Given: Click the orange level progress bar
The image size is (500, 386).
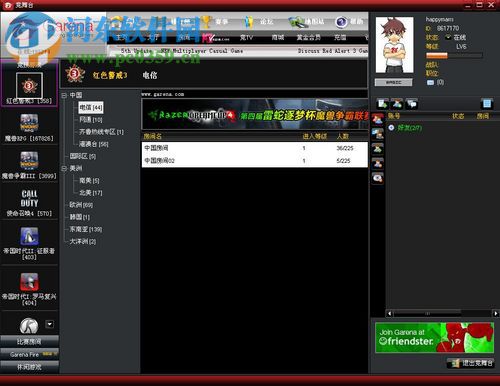Looking at the screenshot, I should 454,55.
